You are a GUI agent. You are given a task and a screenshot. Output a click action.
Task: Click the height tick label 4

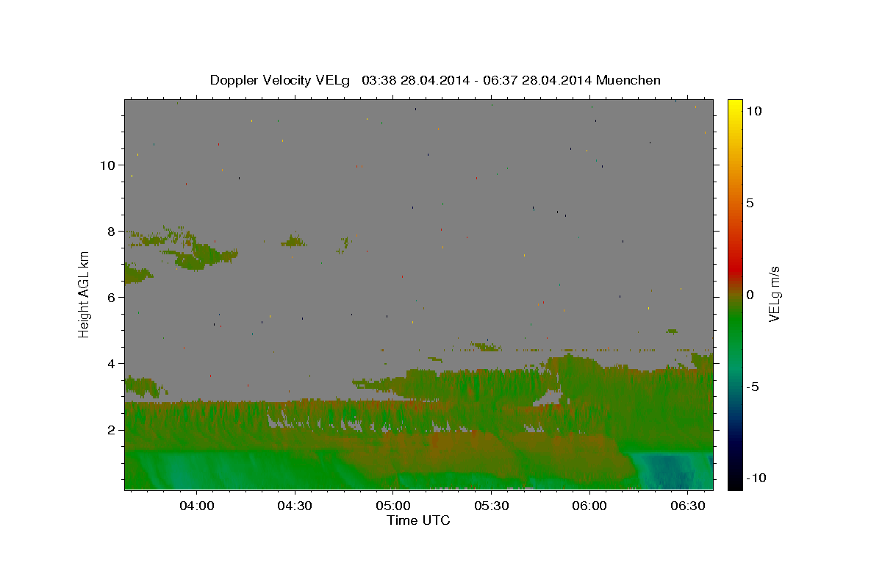click(112, 363)
